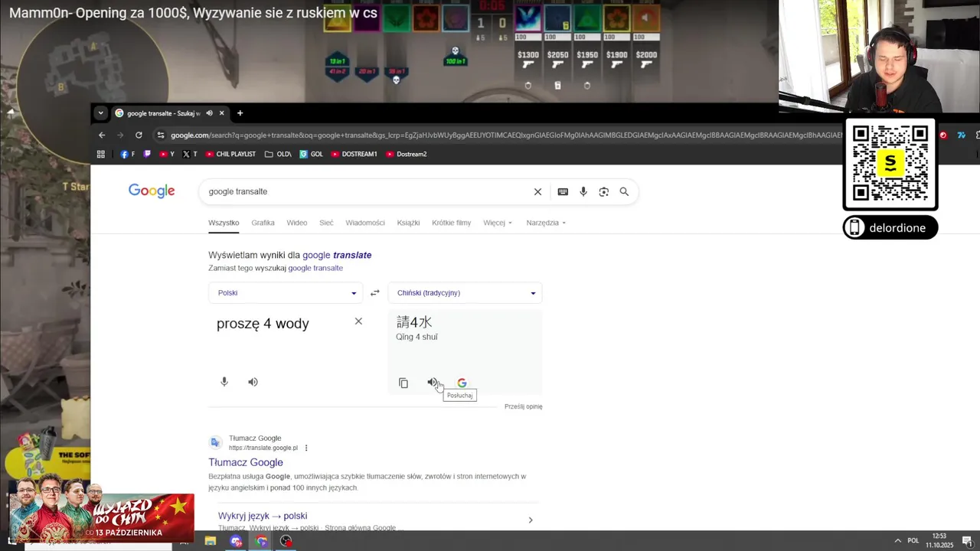Screen dimensions: 980x551
Task: Clear the Google search box with X
Action: (537, 191)
